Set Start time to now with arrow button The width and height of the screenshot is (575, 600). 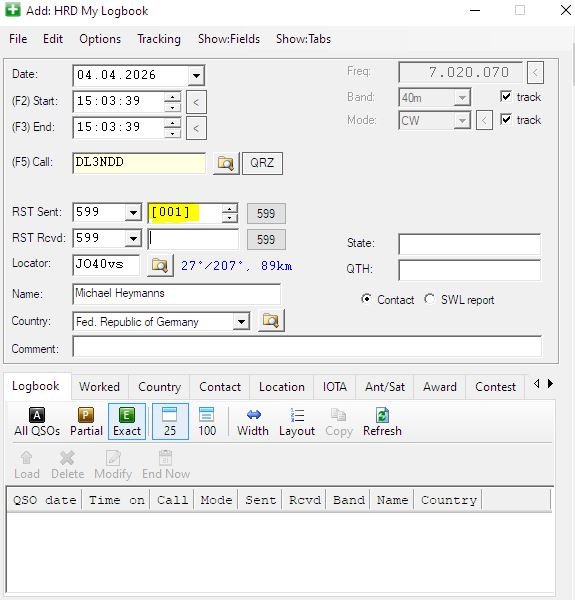point(196,102)
